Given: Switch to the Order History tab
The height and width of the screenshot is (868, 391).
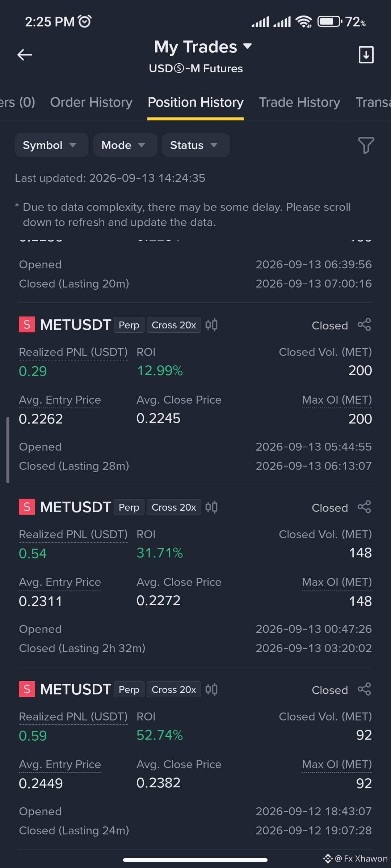Looking at the screenshot, I should [91, 102].
